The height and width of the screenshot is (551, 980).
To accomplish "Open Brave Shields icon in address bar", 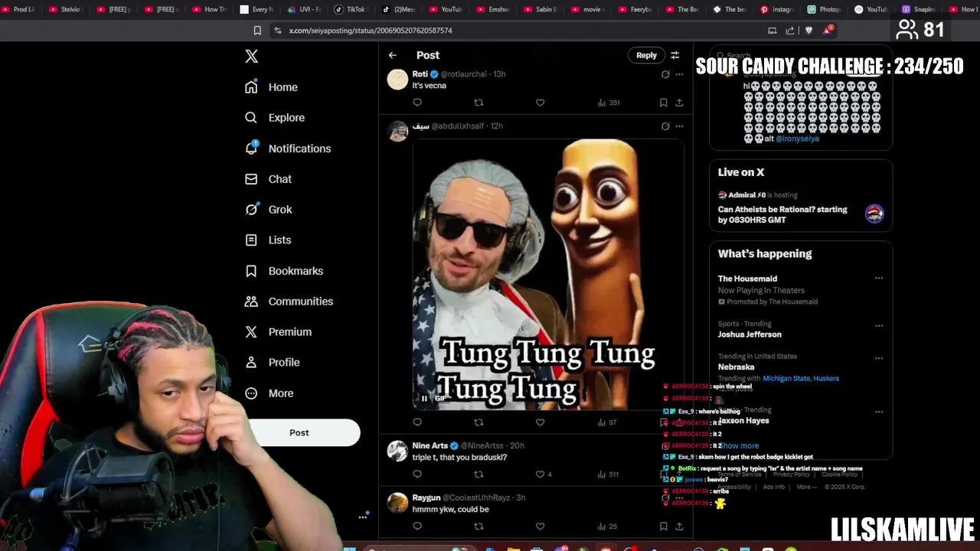I will [x=809, y=31].
